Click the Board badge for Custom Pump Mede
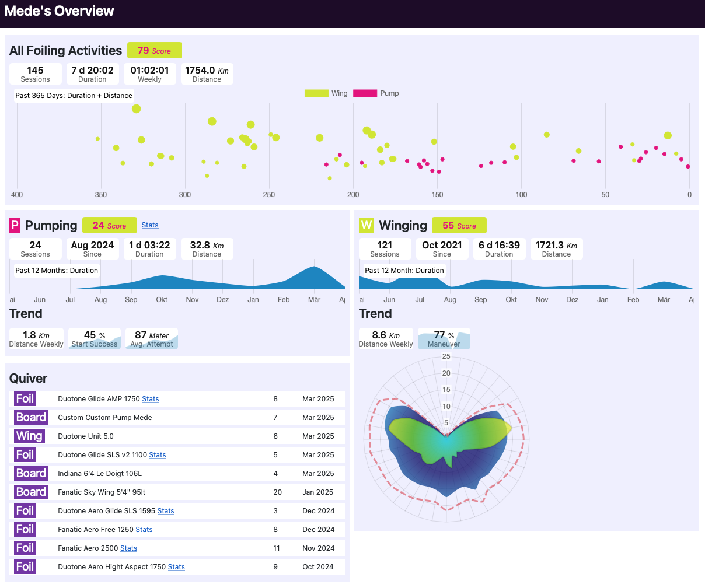 [31, 418]
